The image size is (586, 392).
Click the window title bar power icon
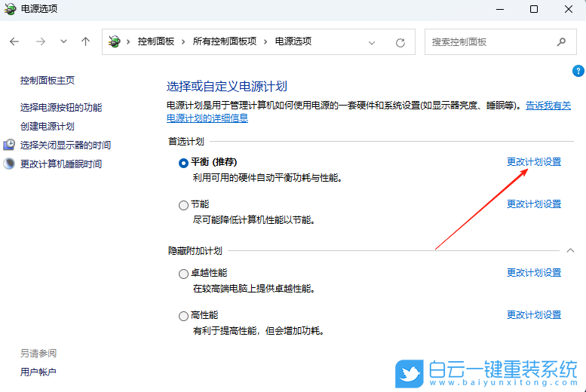click(x=10, y=9)
